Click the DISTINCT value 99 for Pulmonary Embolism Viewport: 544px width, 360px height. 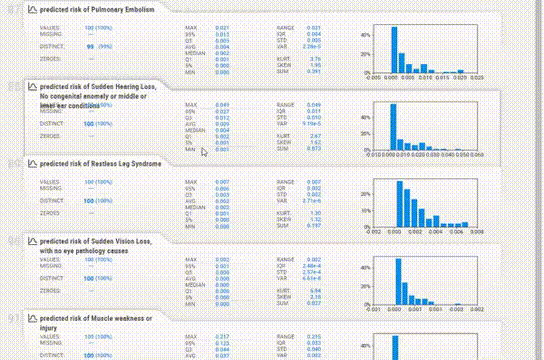[90, 46]
